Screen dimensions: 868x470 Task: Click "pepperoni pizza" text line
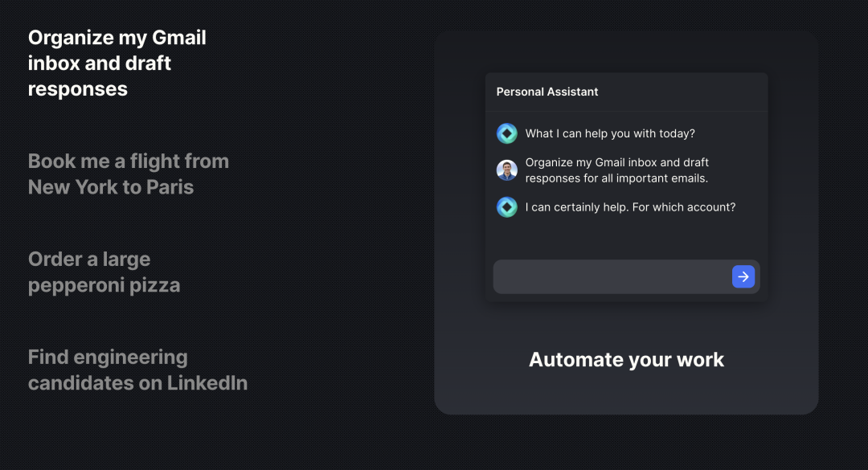pyautogui.click(x=104, y=286)
